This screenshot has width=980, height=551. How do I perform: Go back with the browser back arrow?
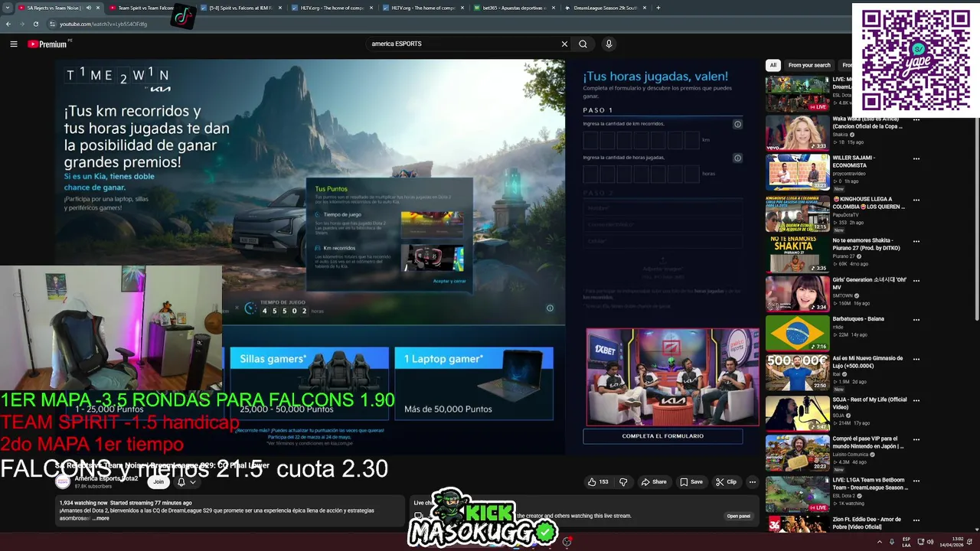click(8, 24)
